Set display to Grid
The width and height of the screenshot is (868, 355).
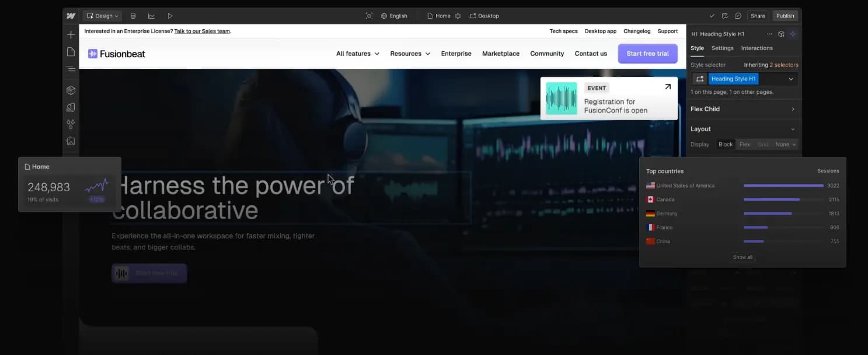coord(763,145)
